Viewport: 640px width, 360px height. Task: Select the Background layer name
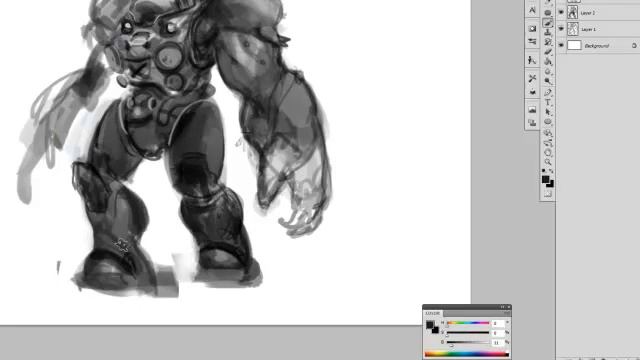tap(597, 46)
